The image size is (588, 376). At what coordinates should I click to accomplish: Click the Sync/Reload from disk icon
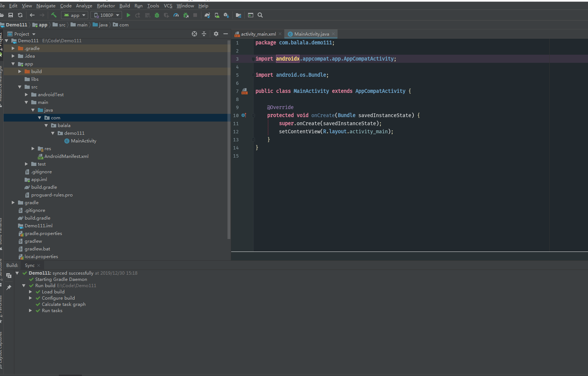tap(20, 15)
